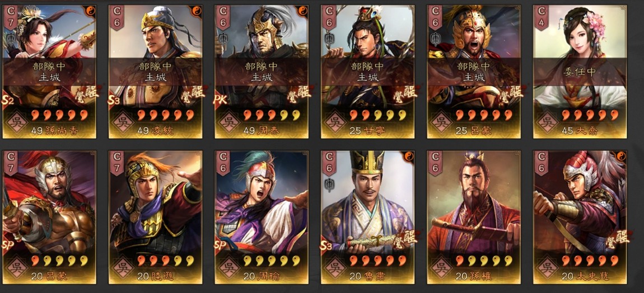The width and height of the screenshot is (644, 293).
Task: Pick the level 25 呂蒙 card
Action: 474,72
